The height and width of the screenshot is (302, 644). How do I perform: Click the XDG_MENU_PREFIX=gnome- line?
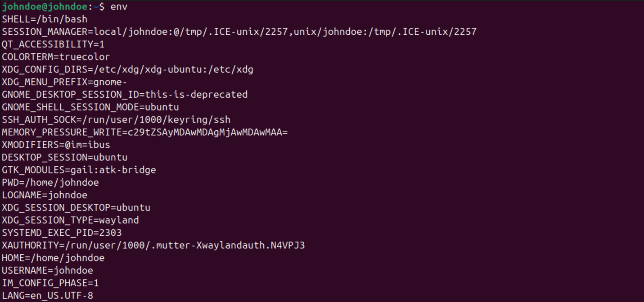click(64, 82)
